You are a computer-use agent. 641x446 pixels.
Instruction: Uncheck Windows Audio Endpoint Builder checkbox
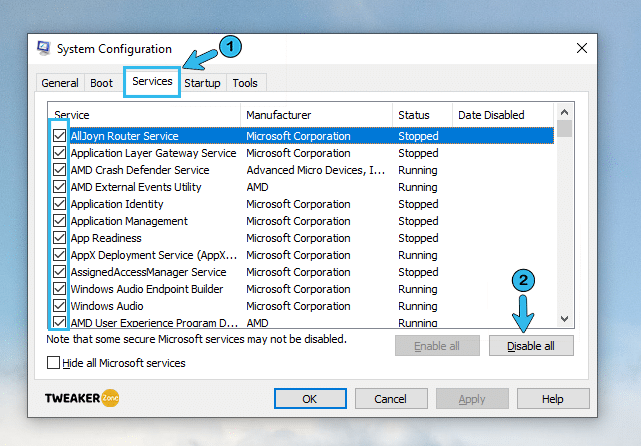pos(60,289)
